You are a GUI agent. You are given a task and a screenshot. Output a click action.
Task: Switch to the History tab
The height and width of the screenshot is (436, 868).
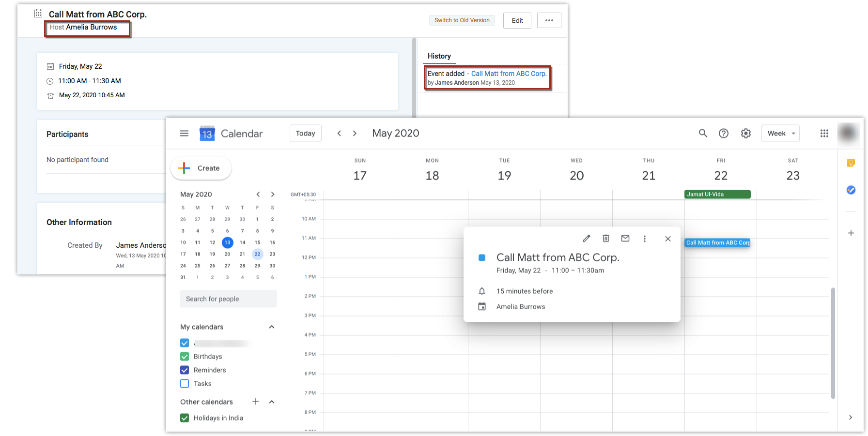[x=439, y=56]
